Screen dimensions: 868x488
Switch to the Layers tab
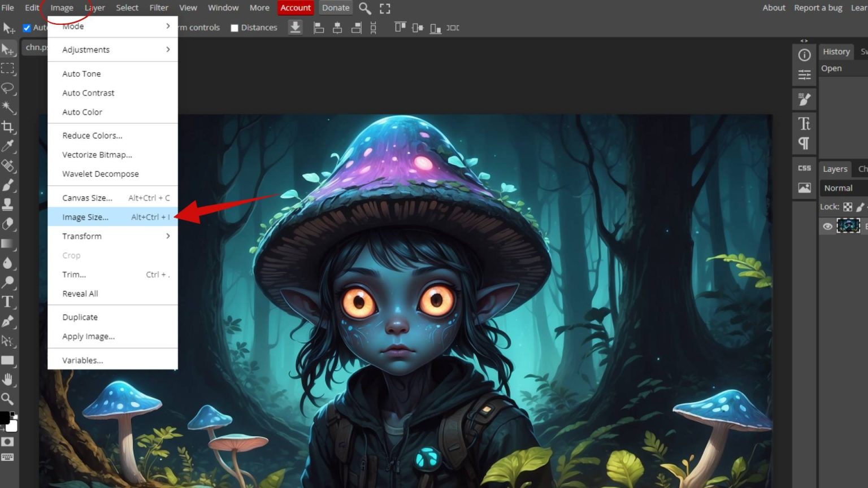tap(835, 169)
